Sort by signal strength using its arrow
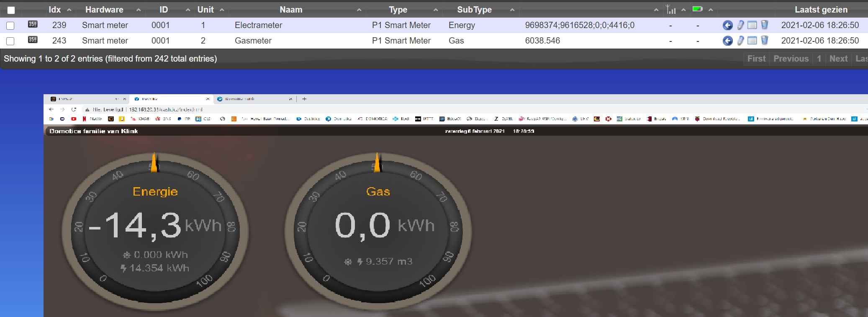Screen dimensions: 868x317 point(683,10)
